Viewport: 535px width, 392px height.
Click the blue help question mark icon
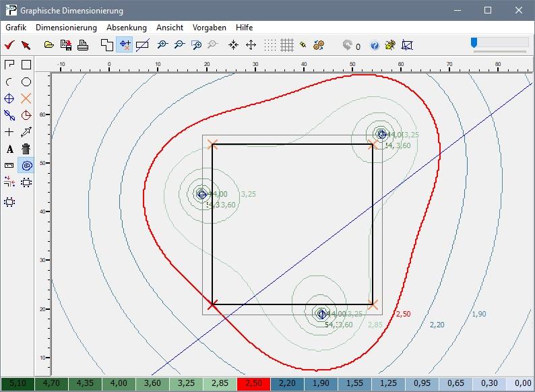click(x=375, y=45)
